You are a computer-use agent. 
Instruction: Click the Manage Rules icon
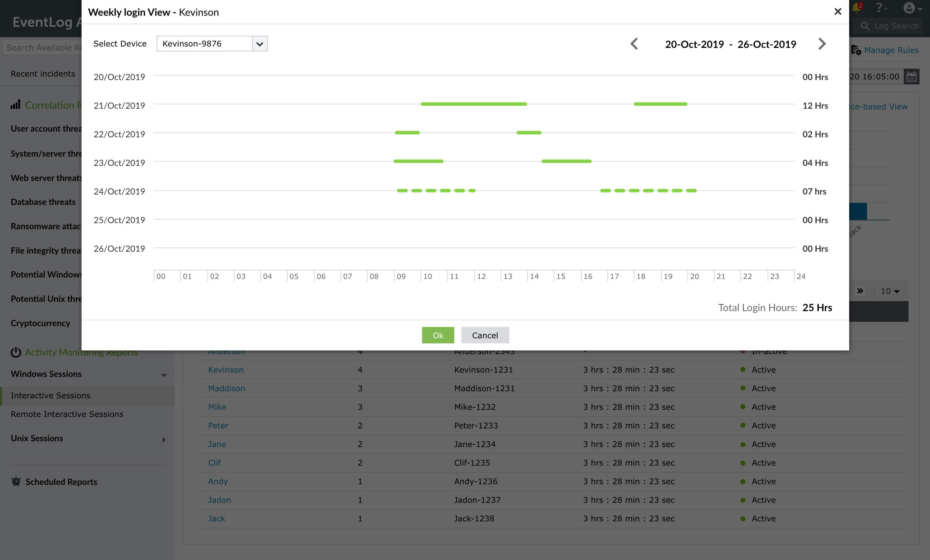tap(856, 50)
